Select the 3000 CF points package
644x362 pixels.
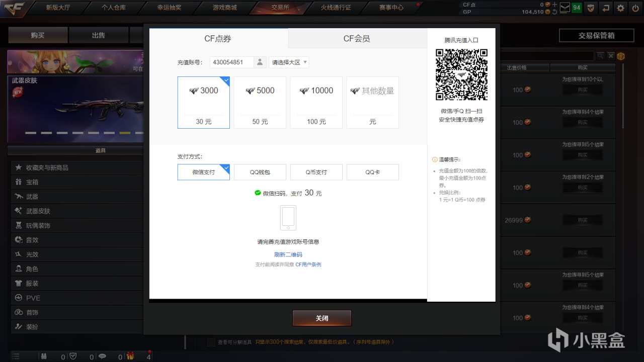pos(204,103)
